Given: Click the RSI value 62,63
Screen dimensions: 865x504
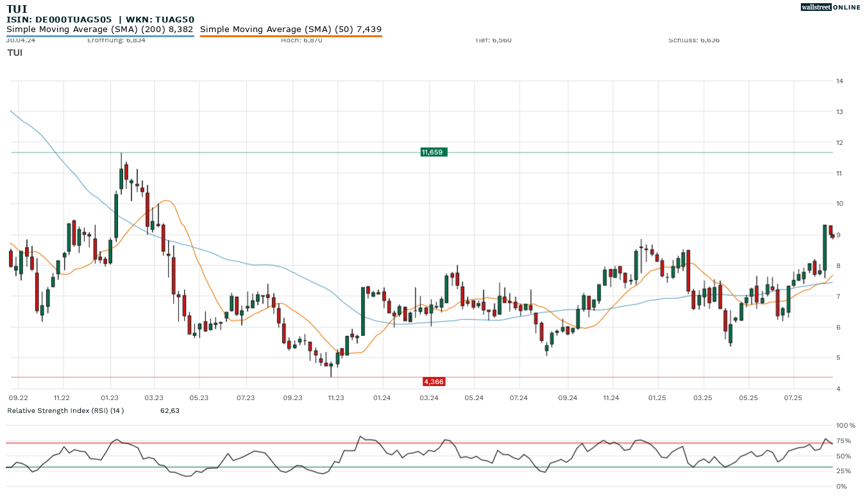Looking at the screenshot, I should 169,410.
